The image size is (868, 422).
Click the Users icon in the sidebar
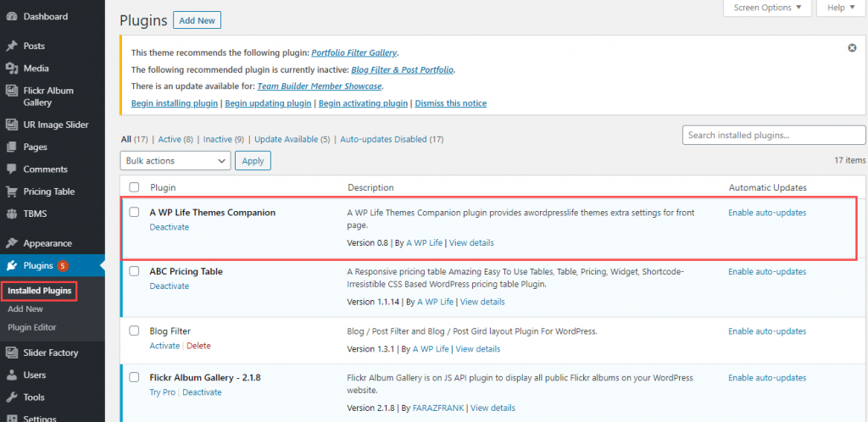(x=11, y=375)
